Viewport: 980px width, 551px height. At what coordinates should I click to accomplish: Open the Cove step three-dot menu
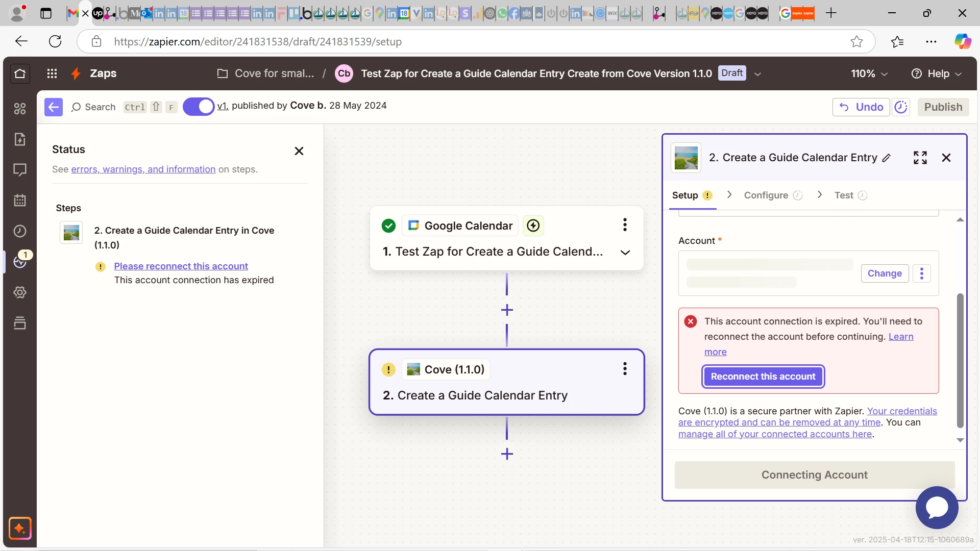[x=625, y=369]
